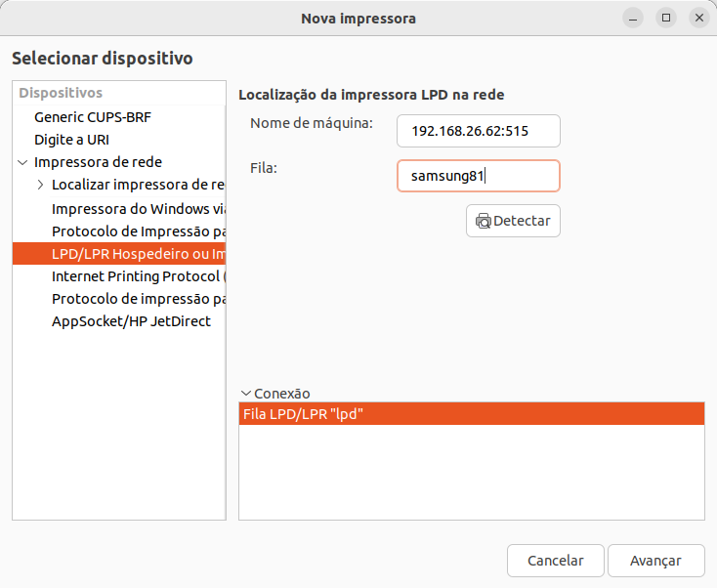
Task: Expand the Localizar impressora de rede arrow
Action: click(x=40, y=185)
